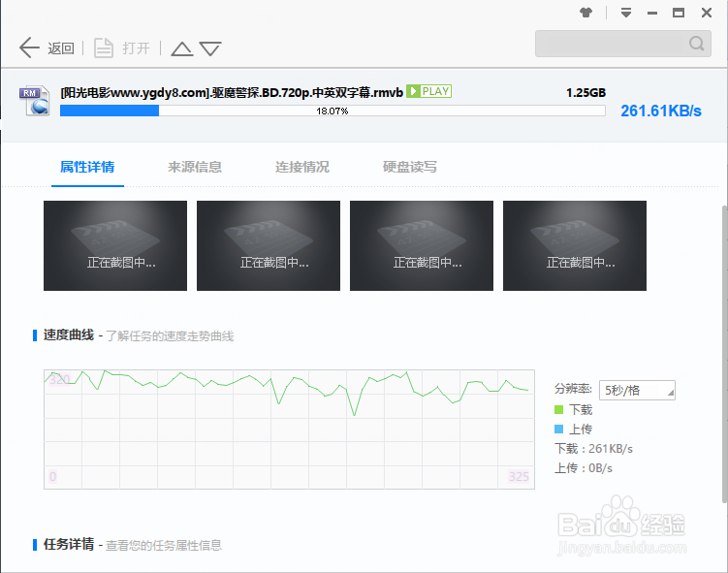Click the vertical scrollbar on right edge
This screenshot has width=728, height=573.
click(x=725, y=353)
